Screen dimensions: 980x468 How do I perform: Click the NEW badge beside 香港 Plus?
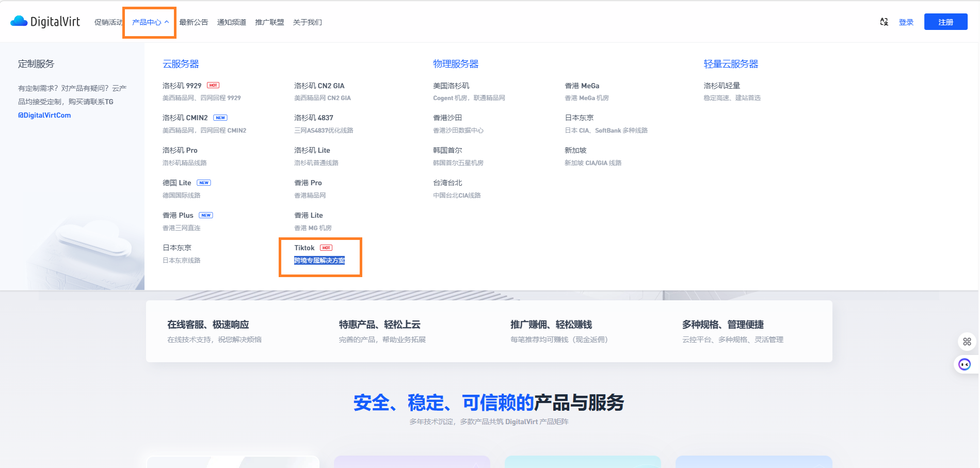206,215
